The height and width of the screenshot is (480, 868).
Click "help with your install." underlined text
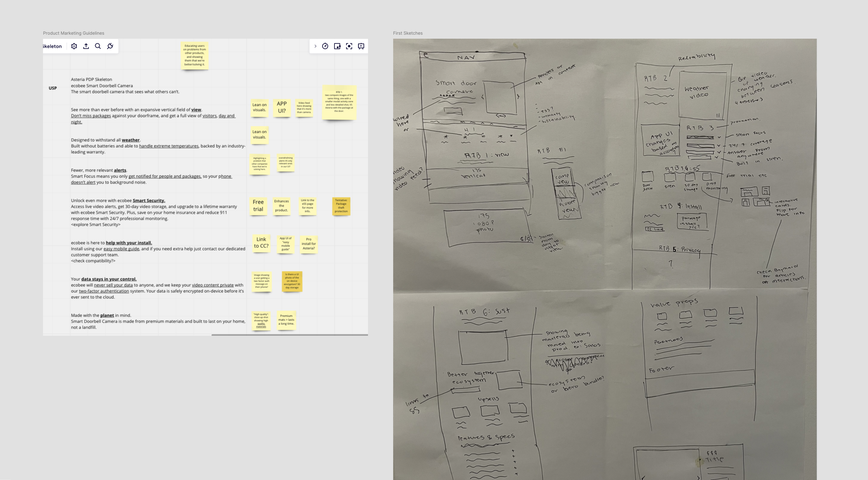[x=129, y=243]
